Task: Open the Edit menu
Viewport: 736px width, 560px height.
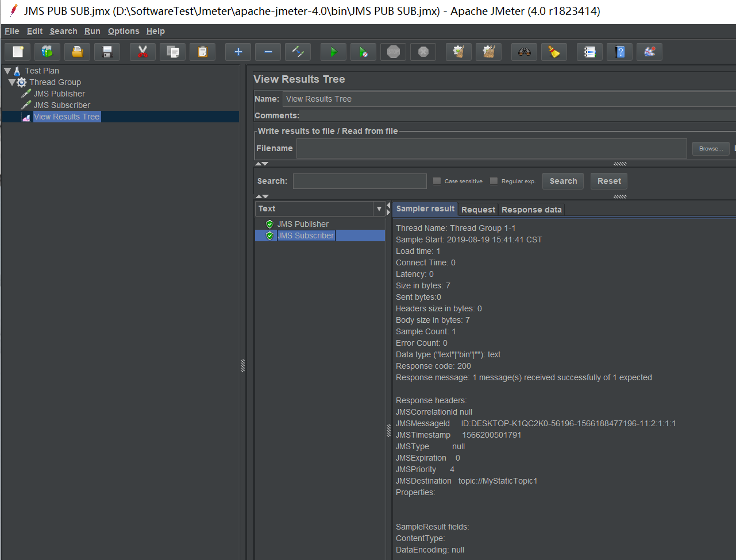Action: [x=35, y=31]
